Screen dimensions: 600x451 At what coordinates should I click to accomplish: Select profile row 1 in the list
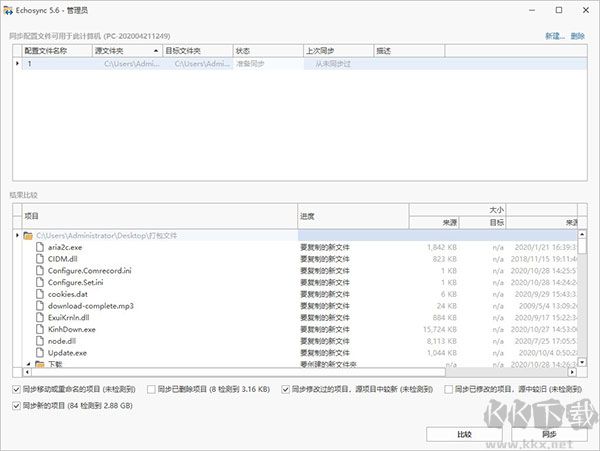(58, 63)
